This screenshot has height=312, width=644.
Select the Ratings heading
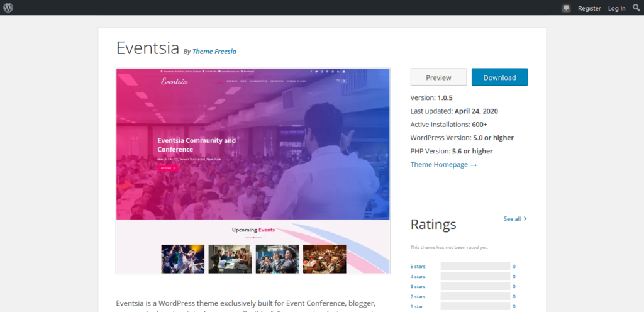(433, 224)
